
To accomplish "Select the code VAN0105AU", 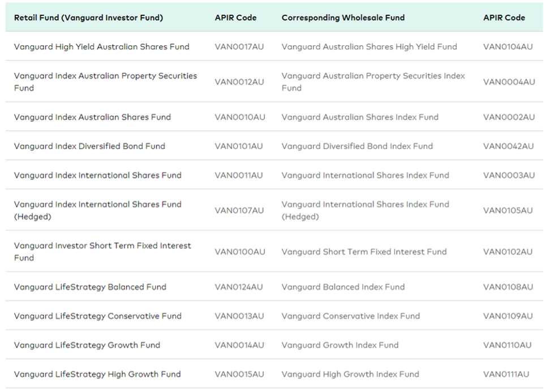I will 508,210.
